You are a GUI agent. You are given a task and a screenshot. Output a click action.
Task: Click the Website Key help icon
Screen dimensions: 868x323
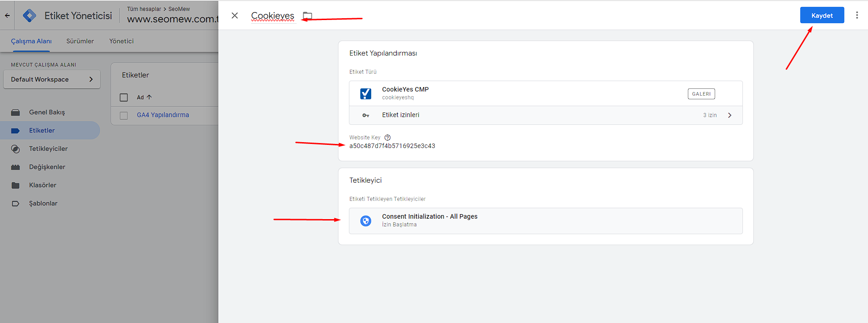click(388, 138)
